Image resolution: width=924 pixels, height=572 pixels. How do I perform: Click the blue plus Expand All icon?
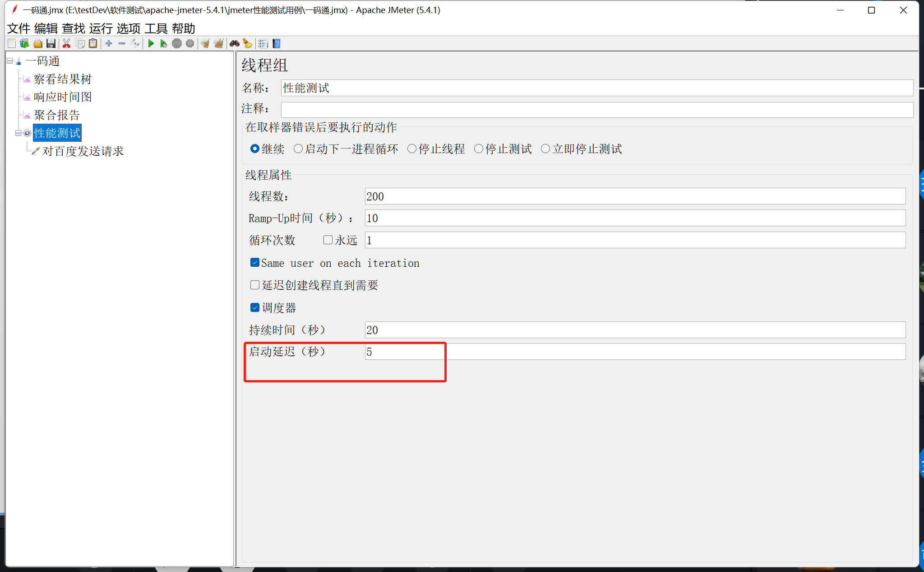(109, 43)
